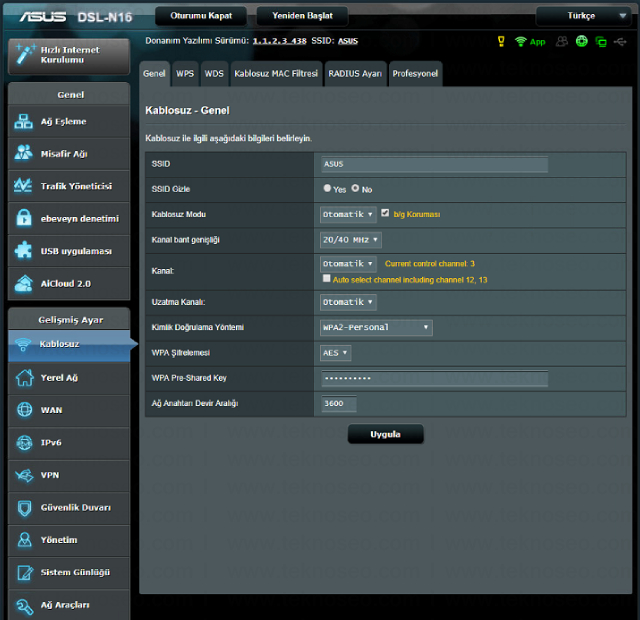Click the AiCloud 2.0 cloud icon
The width and height of the screenshot is (640, 620).
click(x=23, y=283)
